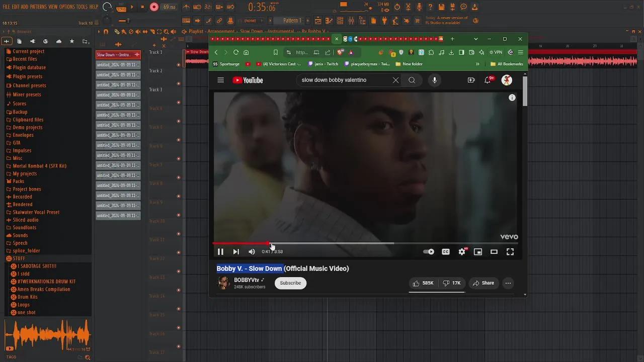The height and width of the screenshot is (362, 644).
Task: Play the song in FL Studio transport
Action: click(x=132, y=7)
